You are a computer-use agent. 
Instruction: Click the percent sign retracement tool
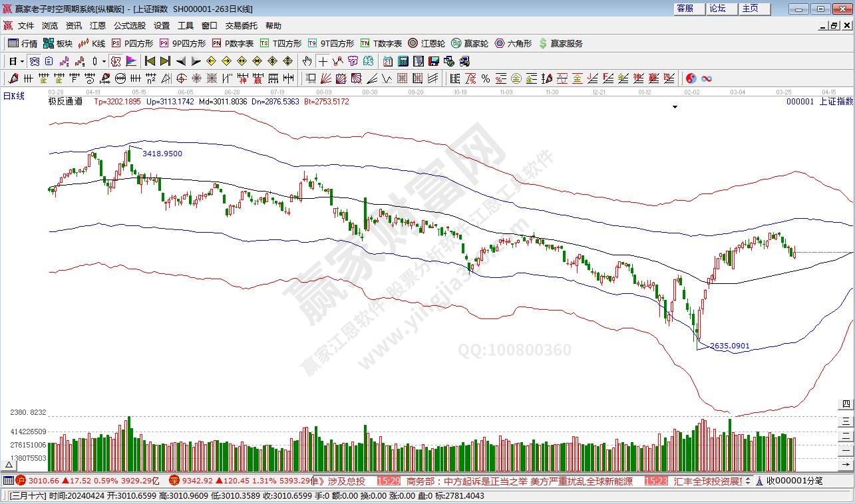(486, 78)
